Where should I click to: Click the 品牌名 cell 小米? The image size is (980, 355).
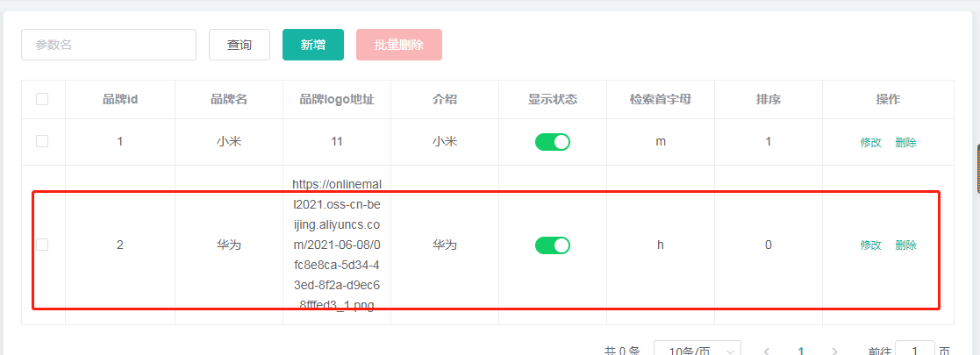coord(229,142)
